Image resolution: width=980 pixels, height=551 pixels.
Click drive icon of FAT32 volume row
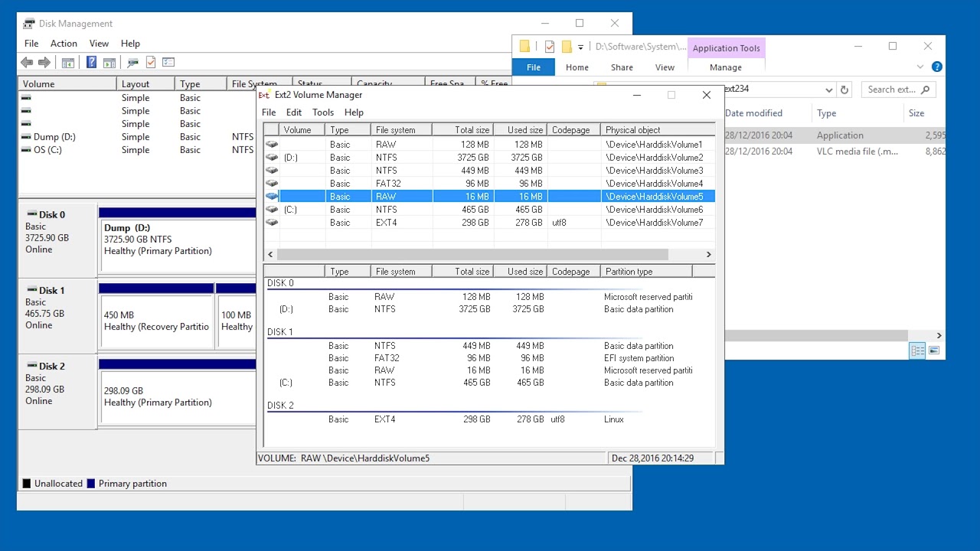coord(271,183)
